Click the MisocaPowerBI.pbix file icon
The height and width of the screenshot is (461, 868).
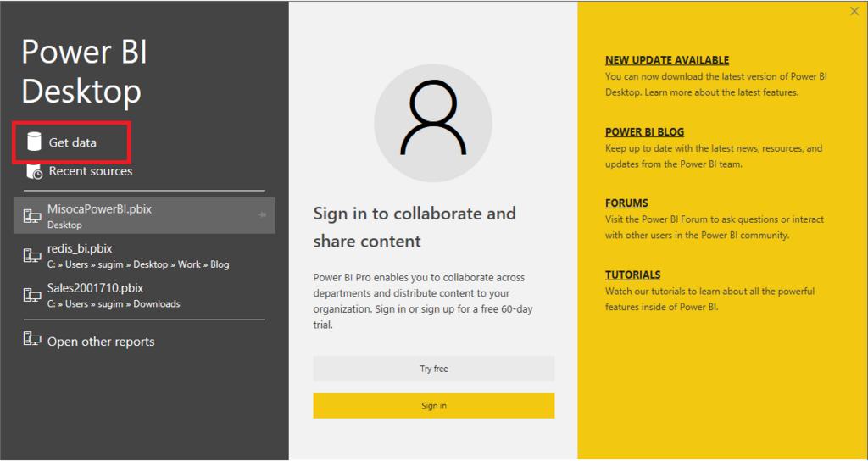[32, 216]
